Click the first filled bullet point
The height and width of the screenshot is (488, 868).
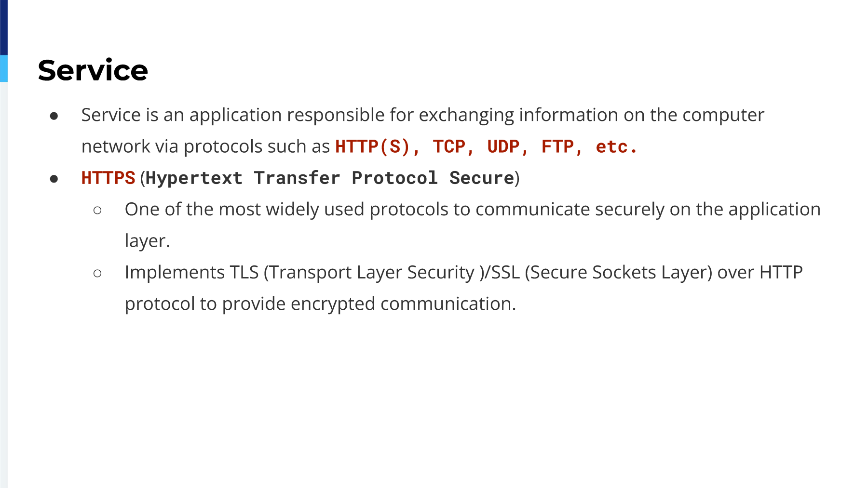tap(54, 116)
